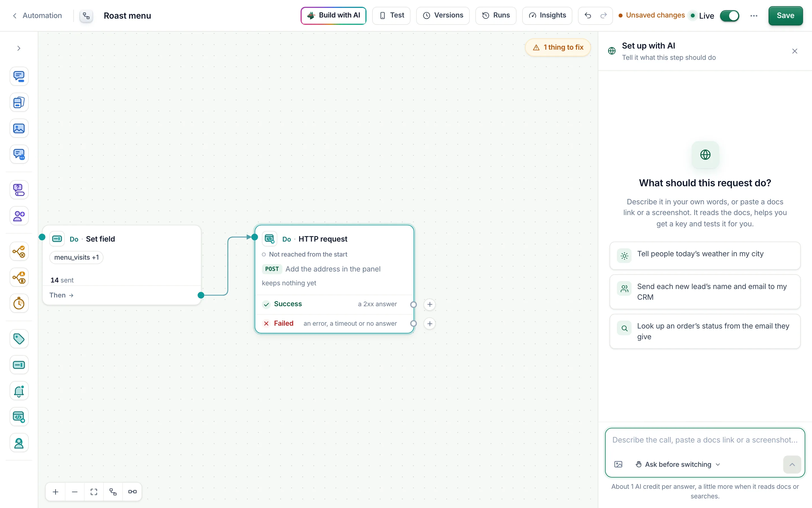Add the tag block from the sidebar
Screen dimensions: 812x508
tap(19, 339)
